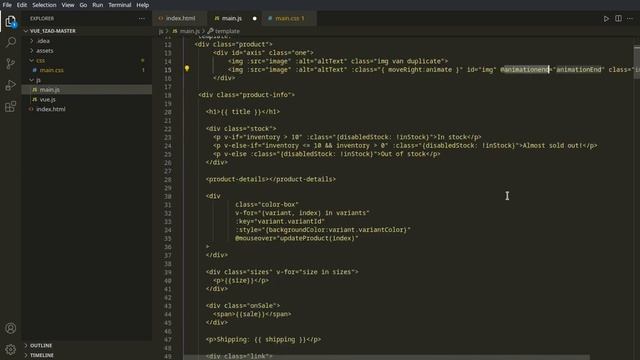The image size is (640, 360).
Task: Click the horizontal editor scrollbar
Action: click(x=387, y=357)
